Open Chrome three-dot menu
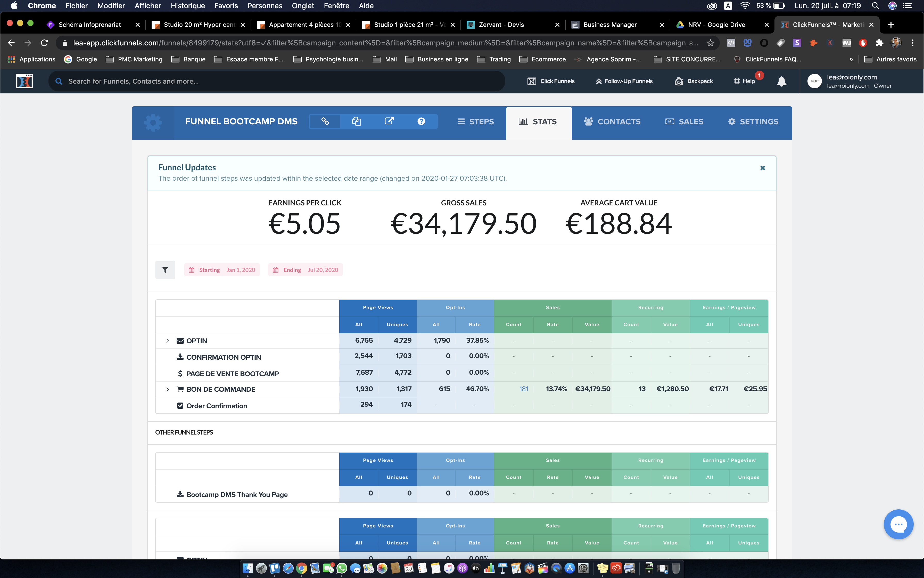The height and width of the screenshot is (578, 924). coord(913,43)
